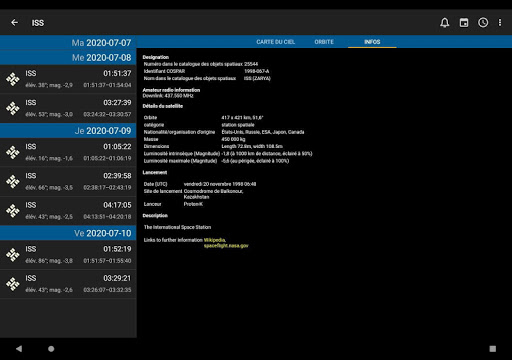
Task: Click the pass time 03:27:39
Action: [117, 103]
